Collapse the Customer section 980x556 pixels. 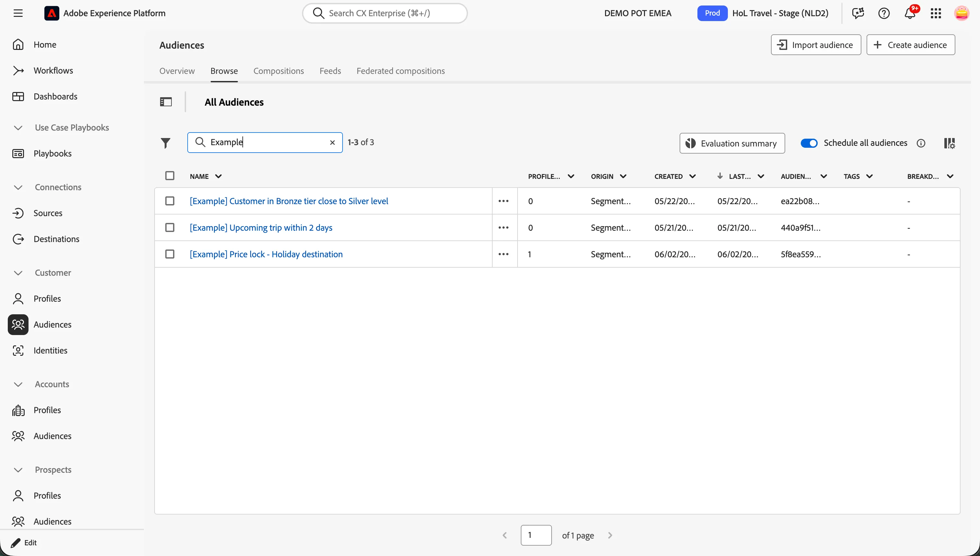pos(18,273)
